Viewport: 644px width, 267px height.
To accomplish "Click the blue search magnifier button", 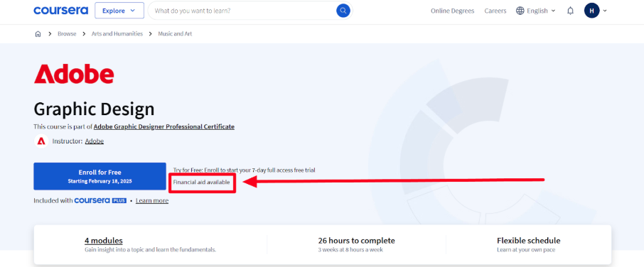I will (x=343, y=11).
